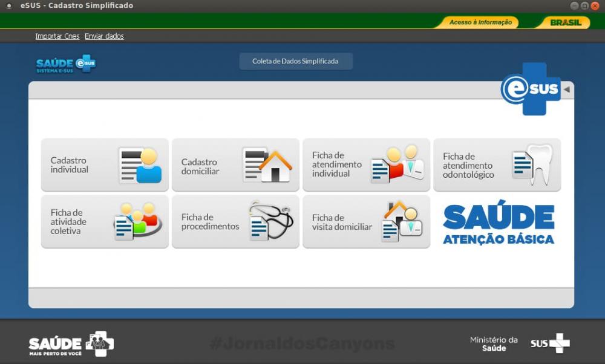
Task: Click the window menu dot in title bar
Action: (x=9, y=6)
